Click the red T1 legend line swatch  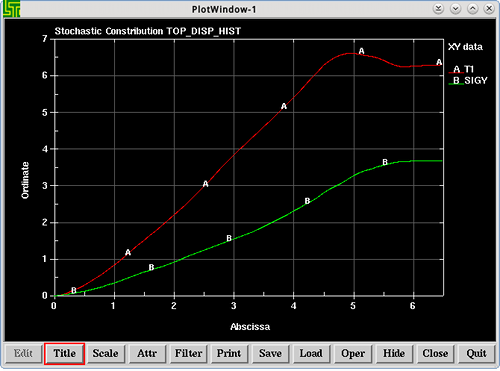(x=456, y=72)
